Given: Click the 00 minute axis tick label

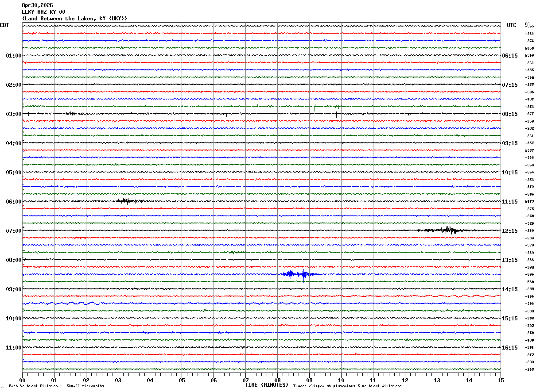Looking at the screenshot, I should [x=23, y=380].
